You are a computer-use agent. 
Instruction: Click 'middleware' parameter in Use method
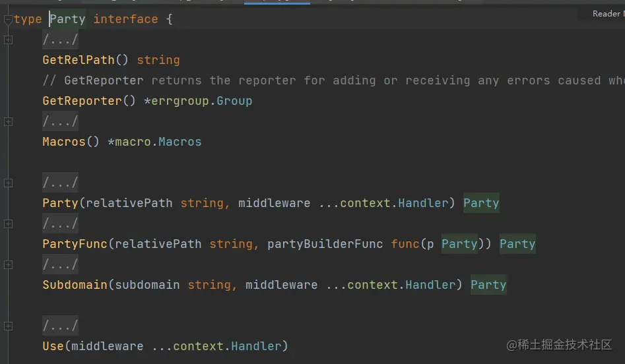107,346
